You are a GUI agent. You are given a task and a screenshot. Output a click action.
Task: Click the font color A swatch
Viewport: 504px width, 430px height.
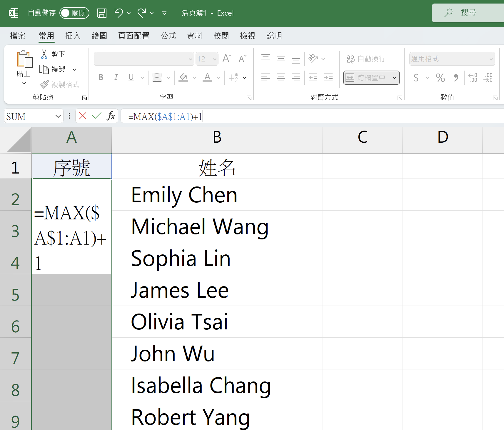click(x=207, y=77)
